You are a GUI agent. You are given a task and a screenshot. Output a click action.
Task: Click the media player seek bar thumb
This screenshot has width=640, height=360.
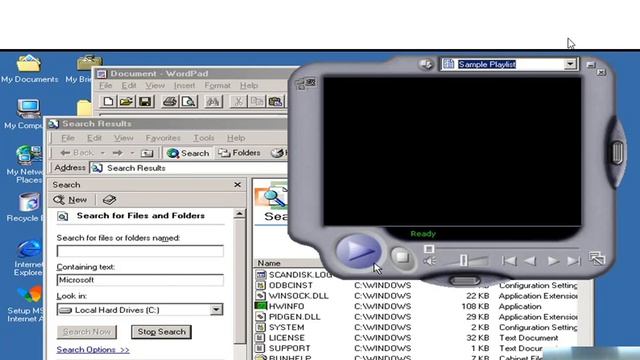coord(428,249)
